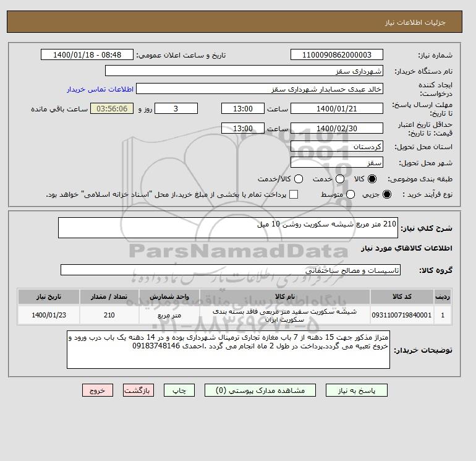
Task: Click row number 1 cell
Action: (x=443, y=315)
